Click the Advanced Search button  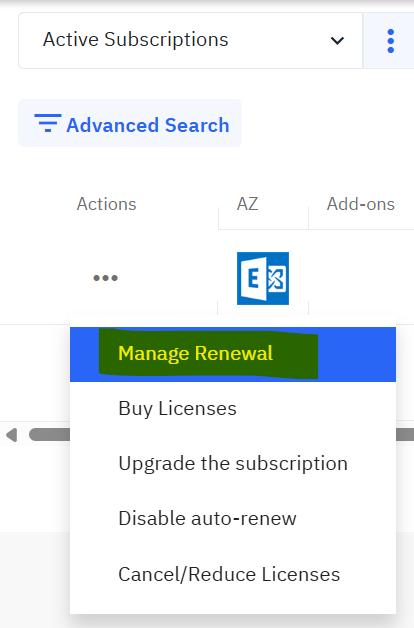(130, 123)
